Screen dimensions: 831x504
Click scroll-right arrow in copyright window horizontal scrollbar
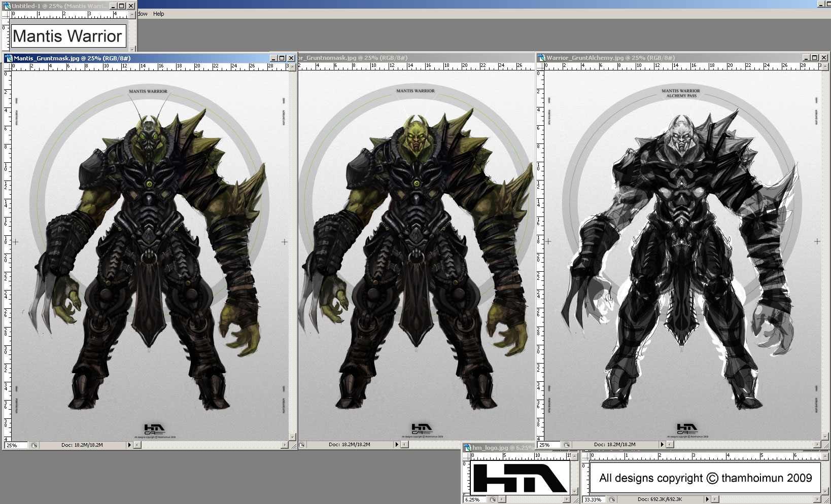[x=817, y=499]
